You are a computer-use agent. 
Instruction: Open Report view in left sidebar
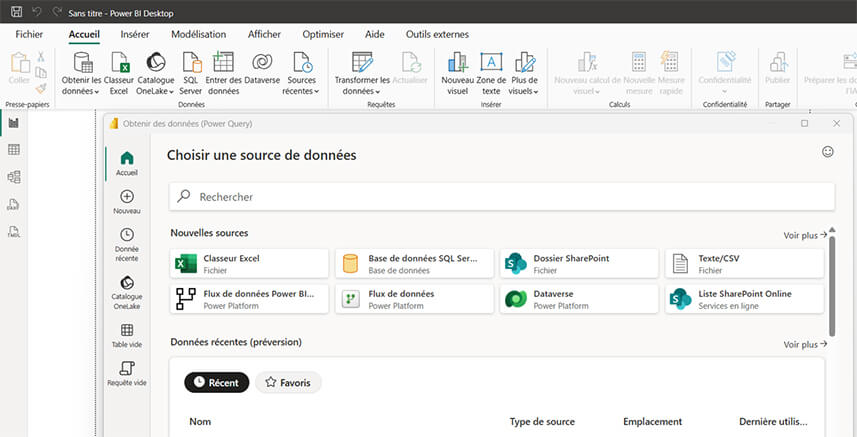[14, 123]
